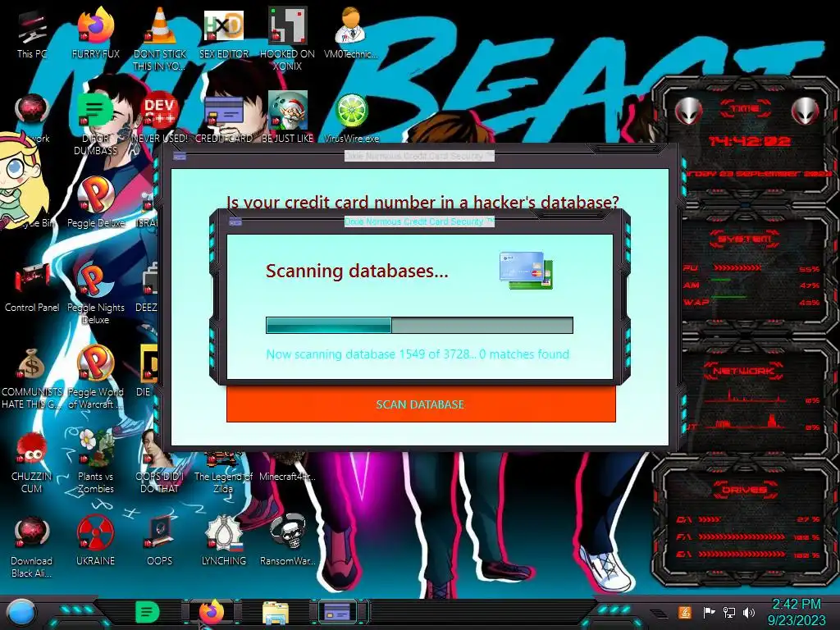Open the orange Java tray icon
The height and width of the screenshot is (630, 840).
[685, 612]
